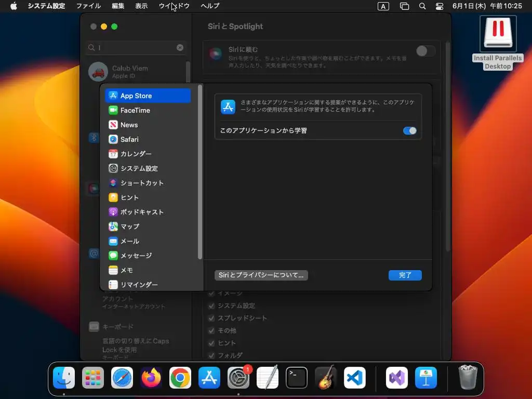Image resolution: width=532 pixels, height=399 pixels.
Task: Toggle the Siriに頼む switch
Action: pos(425,51)
